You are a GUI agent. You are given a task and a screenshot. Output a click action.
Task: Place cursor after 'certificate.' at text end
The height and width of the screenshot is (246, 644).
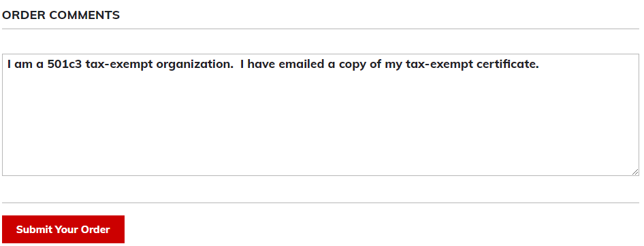pos(539,65)
